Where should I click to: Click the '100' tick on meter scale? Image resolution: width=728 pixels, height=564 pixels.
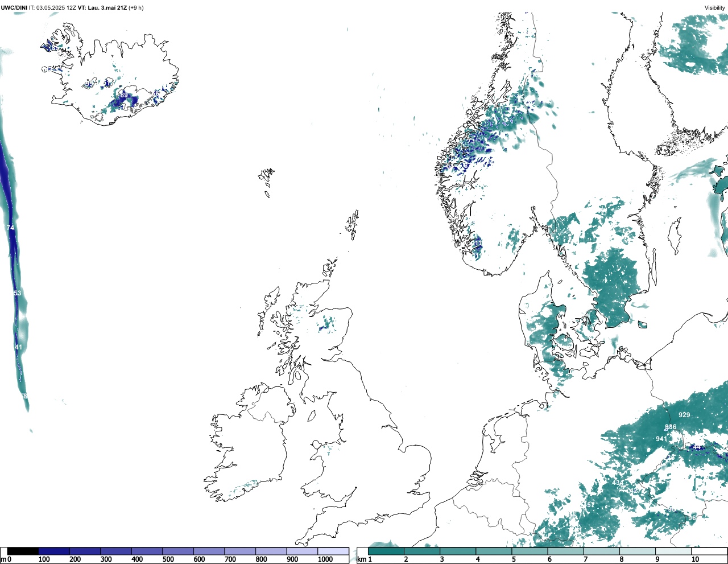point(44,559)
